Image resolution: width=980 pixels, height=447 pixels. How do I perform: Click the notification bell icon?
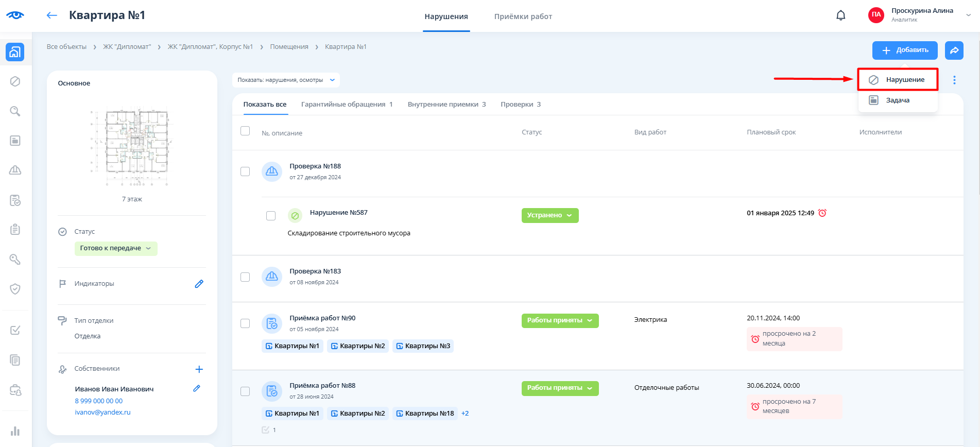pyautogui.click(x=840, y=15)
